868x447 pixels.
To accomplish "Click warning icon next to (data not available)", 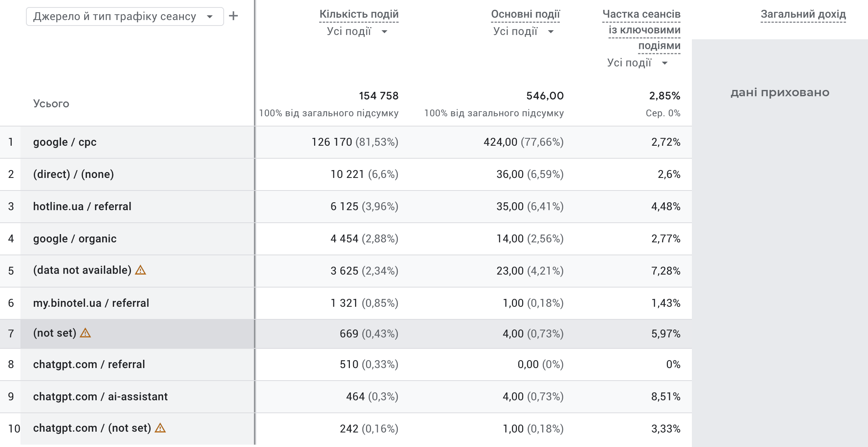I will point(140,270).
